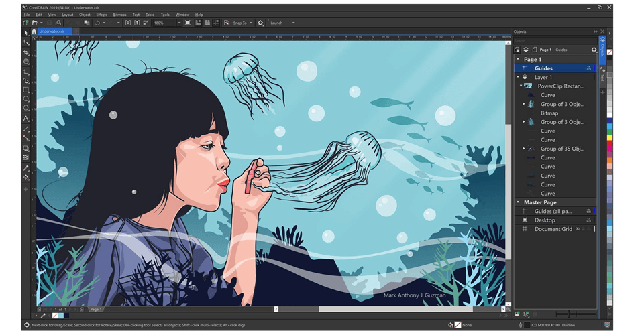Open the Snap To dropdown
644x335 pixels.
coord(251,23)
